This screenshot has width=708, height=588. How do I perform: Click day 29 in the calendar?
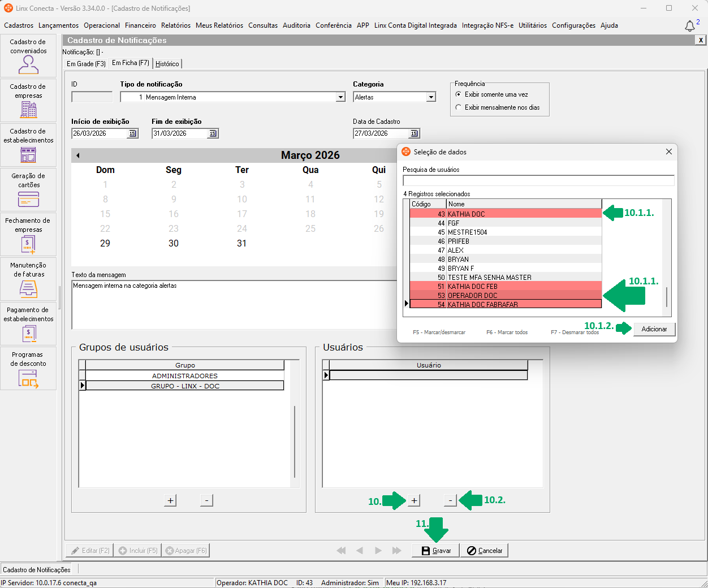click(x=105, y=244)
